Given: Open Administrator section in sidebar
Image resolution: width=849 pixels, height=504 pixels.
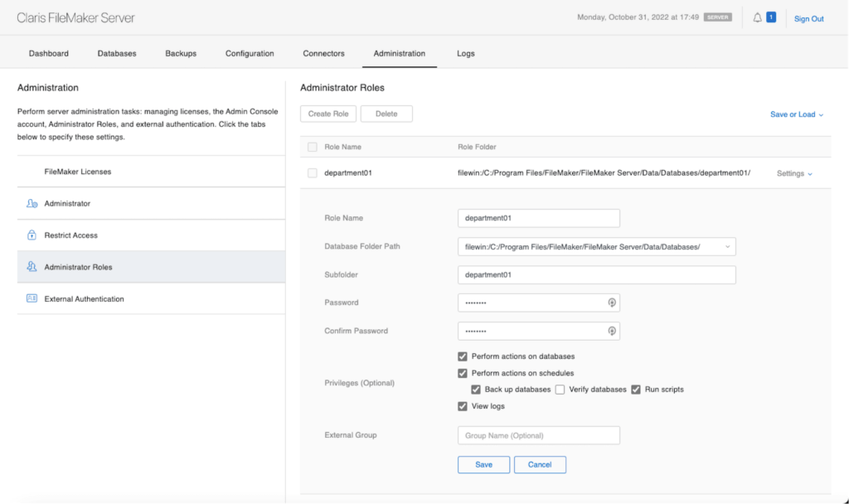Looking at the screenshot, I should coord(151,204).
